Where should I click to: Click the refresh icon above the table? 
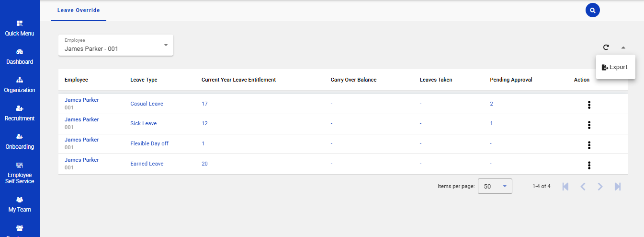tap(606, 47)
